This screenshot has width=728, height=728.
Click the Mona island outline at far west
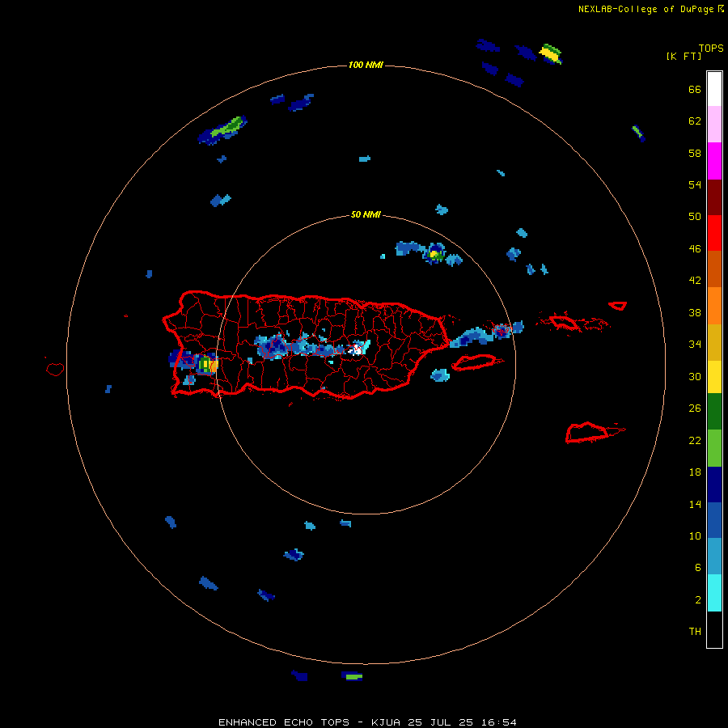(x=55, y=369)
